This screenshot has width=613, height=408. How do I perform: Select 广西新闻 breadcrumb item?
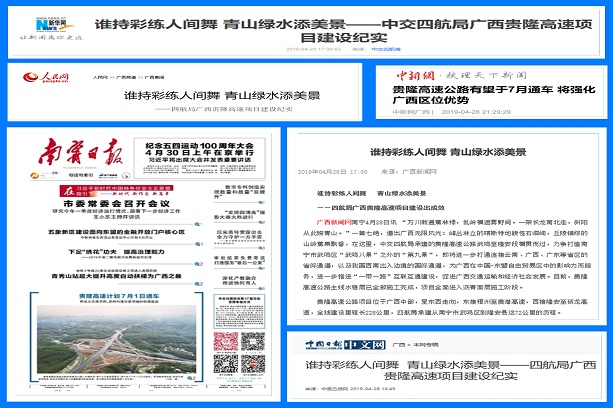154,77
